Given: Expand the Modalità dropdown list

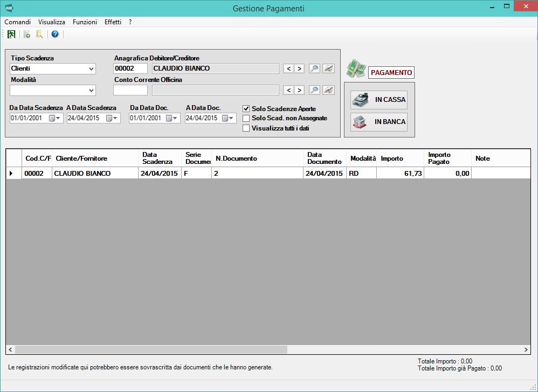Looking at the screenshot, I should [91, 91].
